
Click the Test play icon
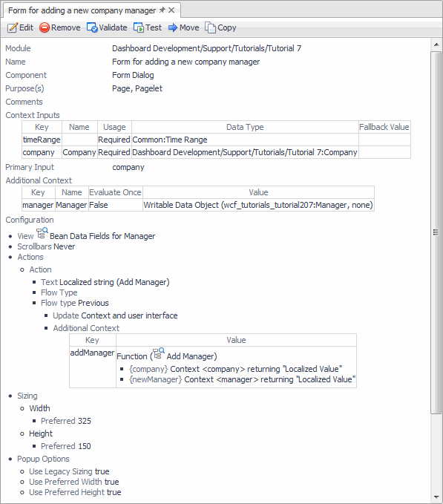point(139,27)
